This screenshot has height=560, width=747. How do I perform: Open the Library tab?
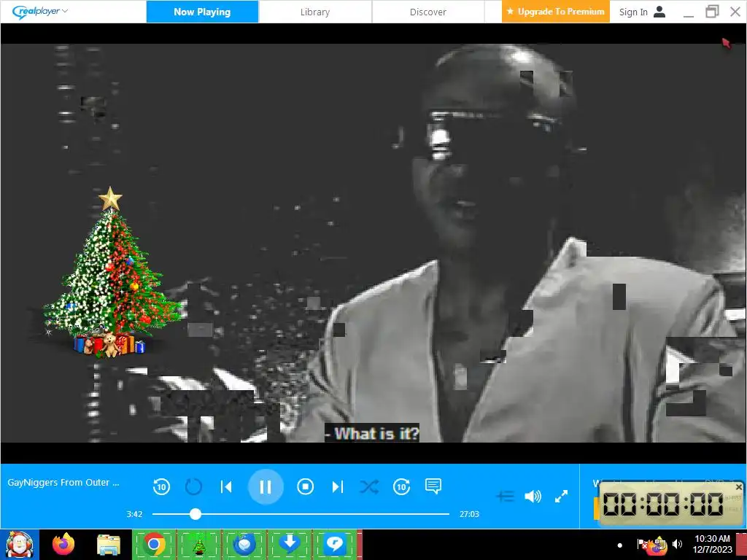pos(315,12)
